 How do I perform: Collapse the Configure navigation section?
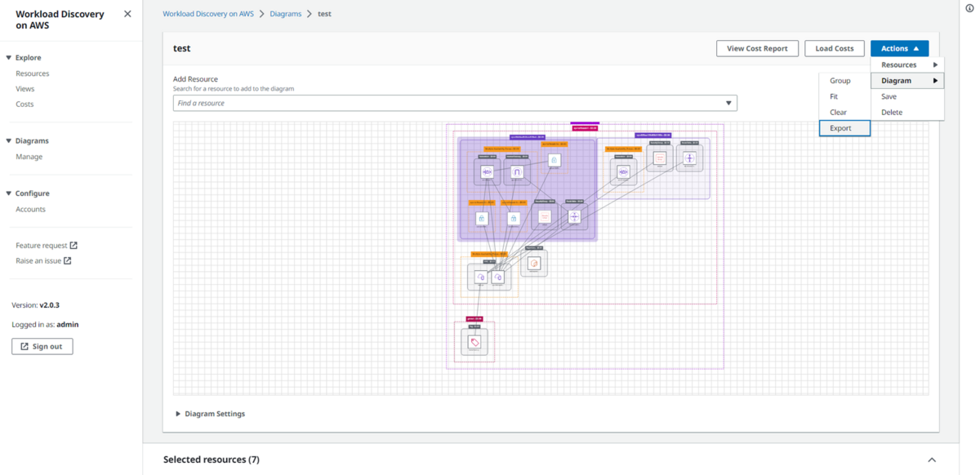pyautogui.click(x=9, y=193)
